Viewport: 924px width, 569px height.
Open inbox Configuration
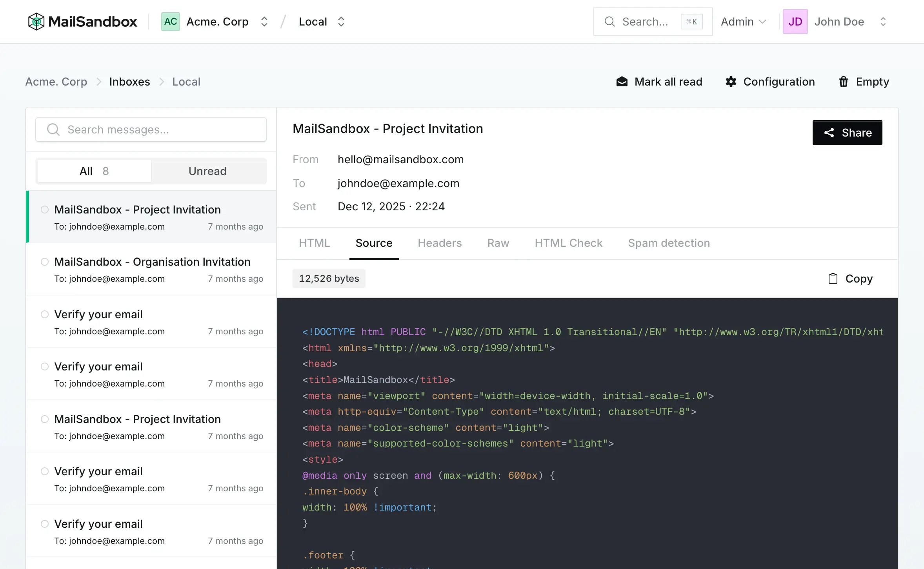[770, 82]
